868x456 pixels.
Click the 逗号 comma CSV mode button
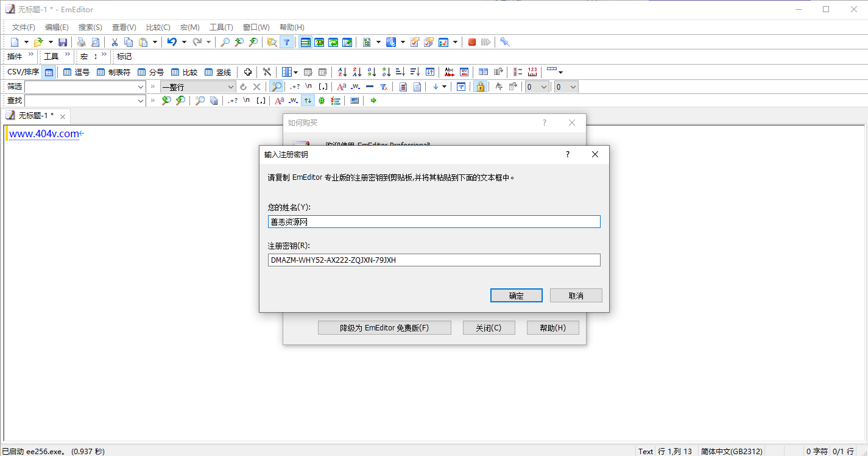(x=76, y=72)
